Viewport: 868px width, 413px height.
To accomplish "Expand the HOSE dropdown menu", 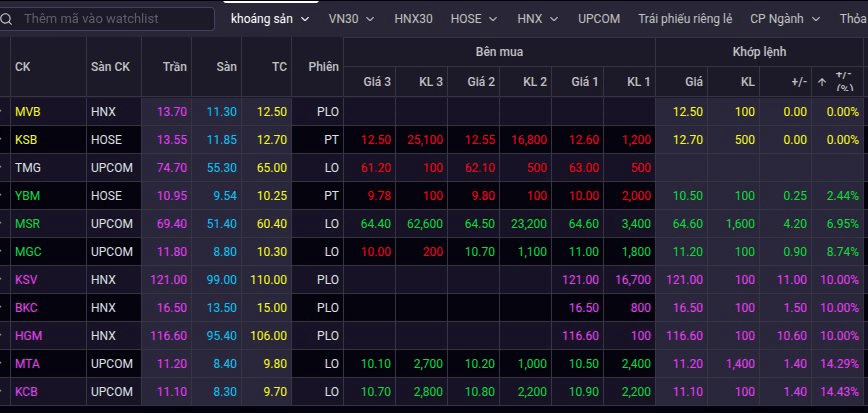I will point(474,19).
